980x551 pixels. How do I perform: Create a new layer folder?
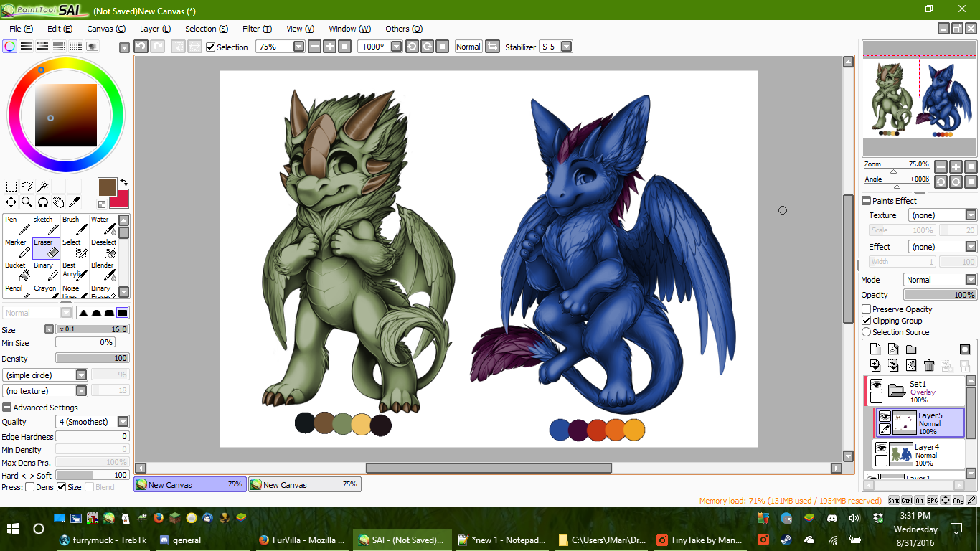pyautogui.click(x=911, y=349)
